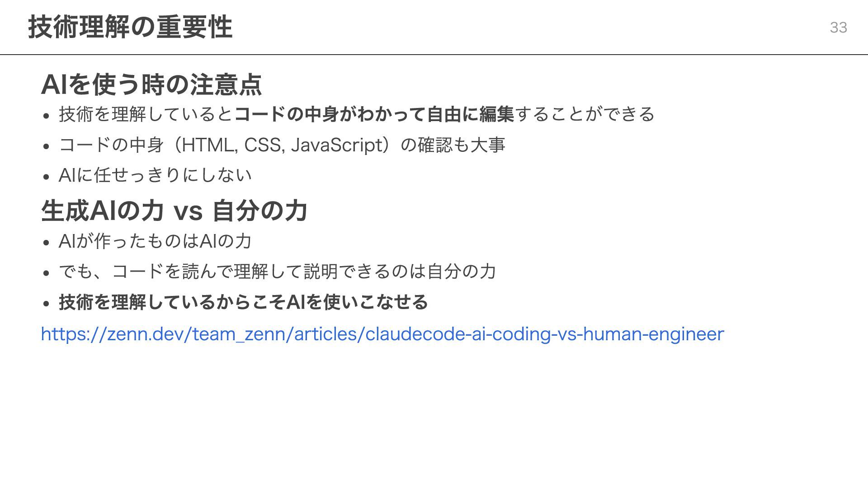Click the bold text コードの中身がわかって
Viewport: 868px width, 488px height.
pos(330,114)
